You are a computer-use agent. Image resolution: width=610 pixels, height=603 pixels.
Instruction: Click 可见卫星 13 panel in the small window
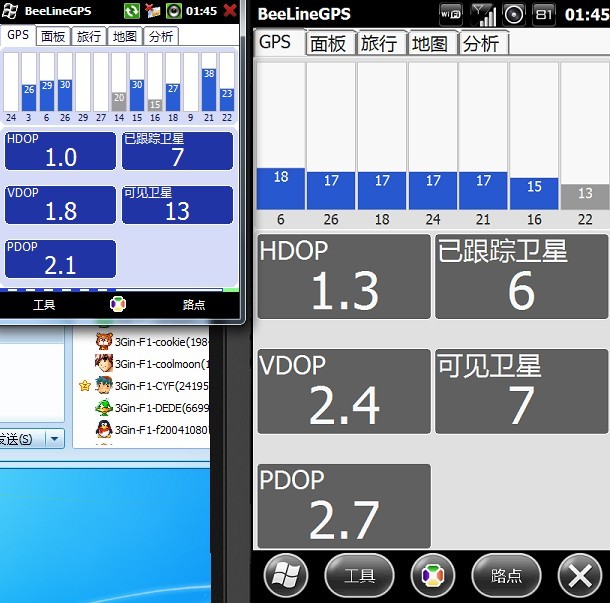pos(177,205)
